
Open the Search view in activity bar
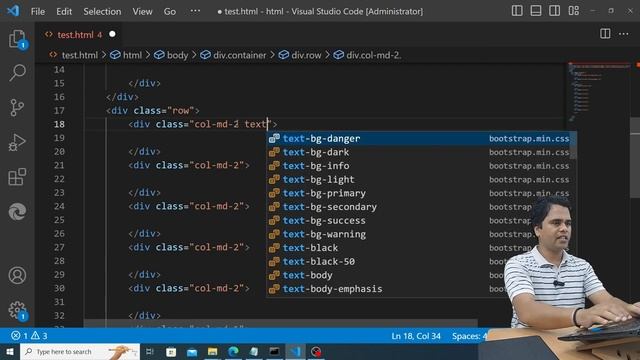(17, 73)
